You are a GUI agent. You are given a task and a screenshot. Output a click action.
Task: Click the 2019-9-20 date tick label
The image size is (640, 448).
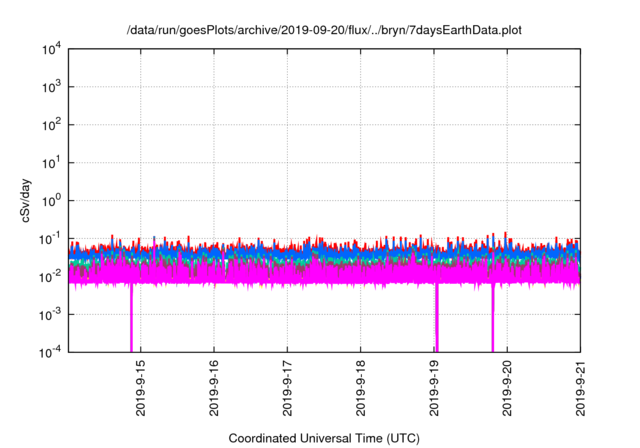507,388
